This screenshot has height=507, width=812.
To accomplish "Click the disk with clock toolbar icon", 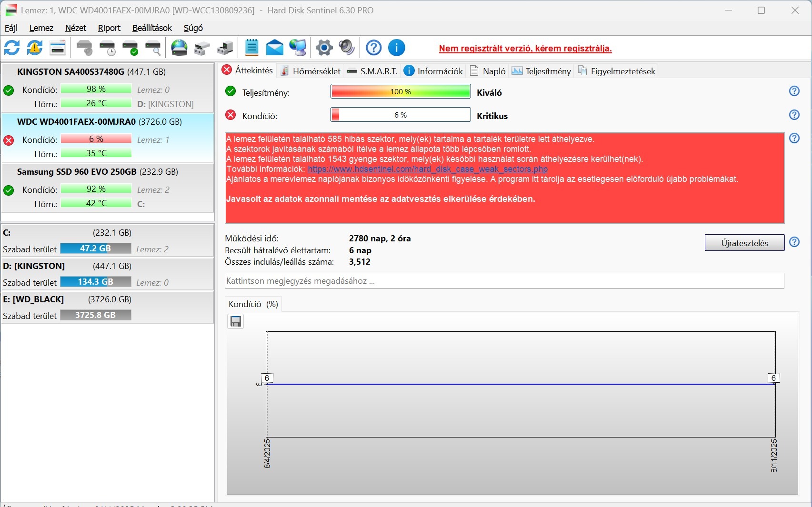I will (x=108, y=48).
